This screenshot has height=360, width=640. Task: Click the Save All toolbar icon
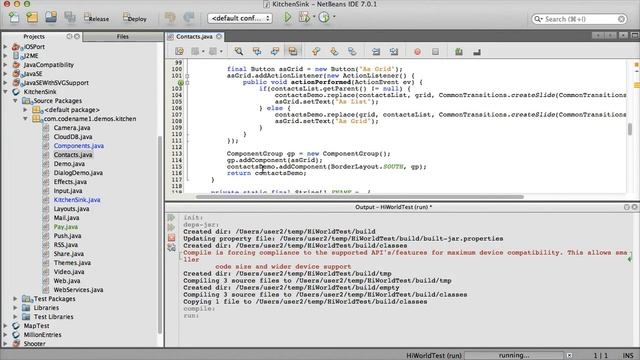tap(70, 17)
